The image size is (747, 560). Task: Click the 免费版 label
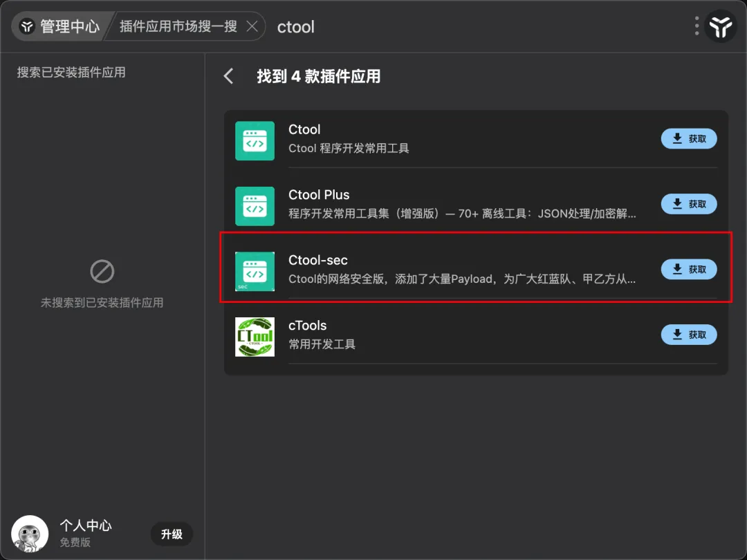[75, 543]
